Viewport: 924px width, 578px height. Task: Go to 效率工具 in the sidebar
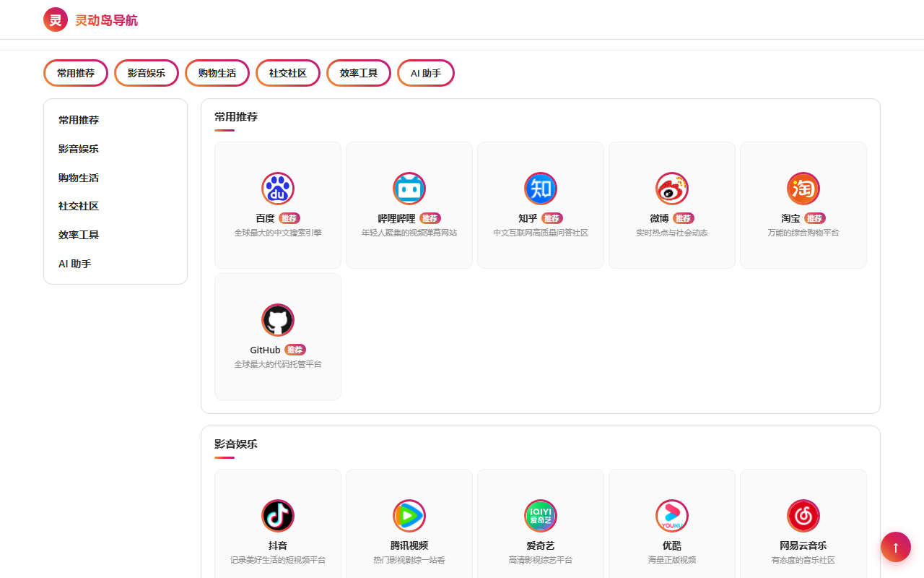pyautogui.click(x=115, y=235)
